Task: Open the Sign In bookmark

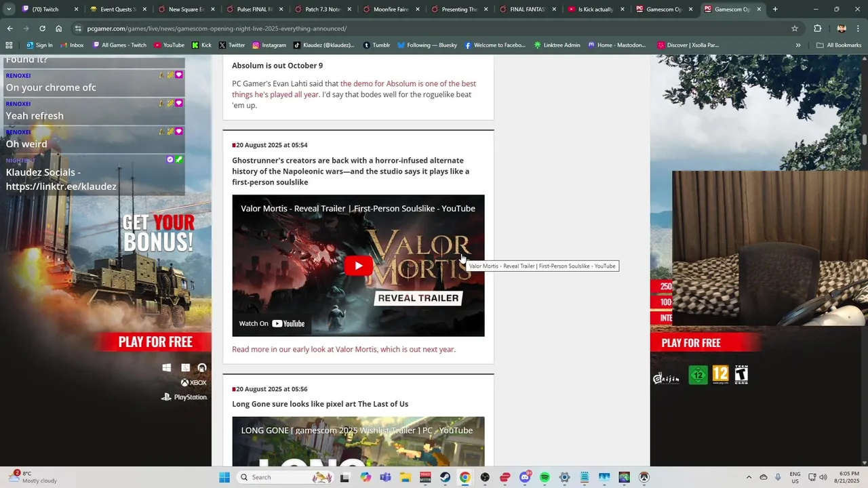Action: pos(39,45)
